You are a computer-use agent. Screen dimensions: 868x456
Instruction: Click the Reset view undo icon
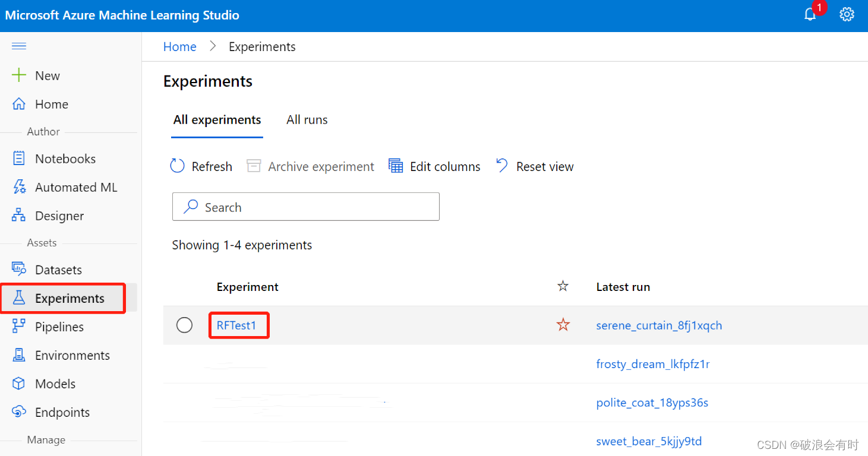tap(502, 166)
